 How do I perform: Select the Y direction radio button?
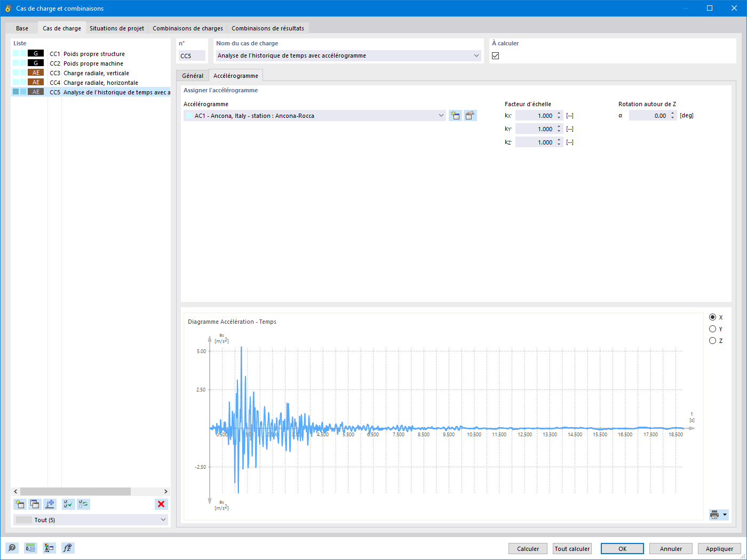click(712, 329)
